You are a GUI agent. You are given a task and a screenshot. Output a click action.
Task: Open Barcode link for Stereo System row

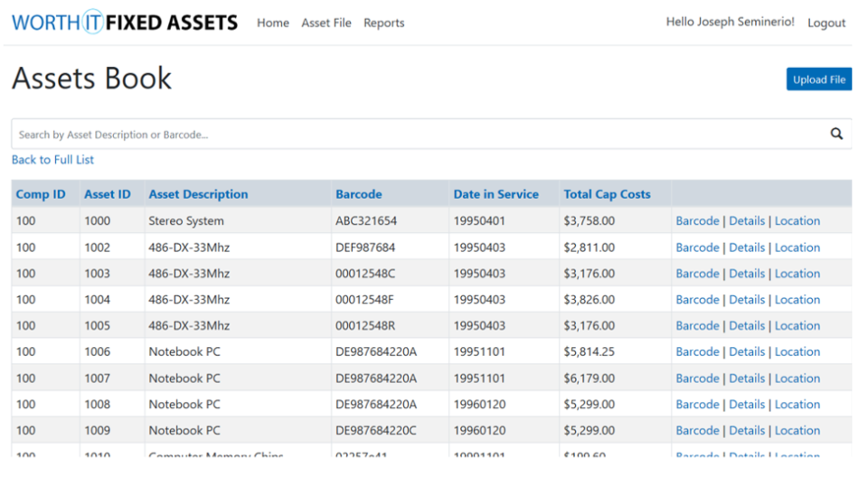click(697, 220)
